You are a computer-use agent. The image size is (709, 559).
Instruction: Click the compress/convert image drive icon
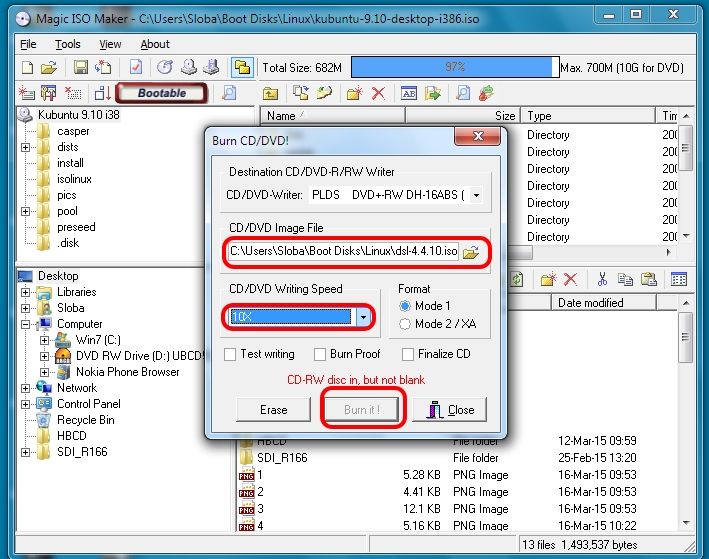(211, 67)
